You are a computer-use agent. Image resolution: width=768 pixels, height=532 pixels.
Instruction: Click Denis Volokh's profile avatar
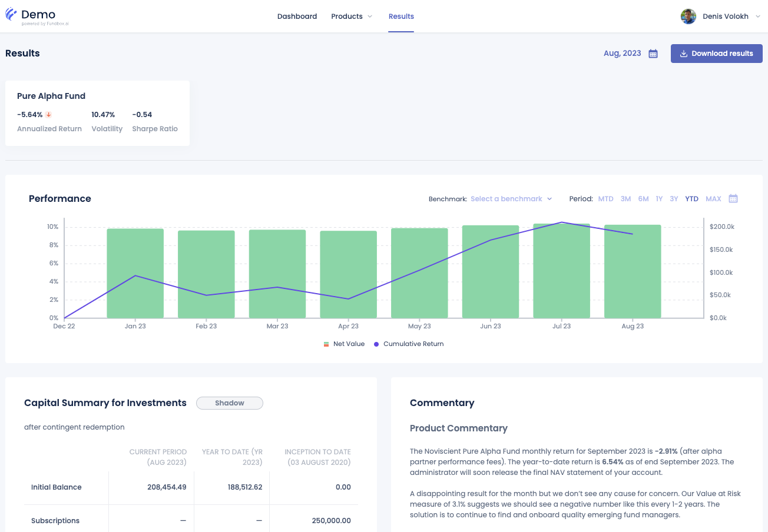[688, 16]
